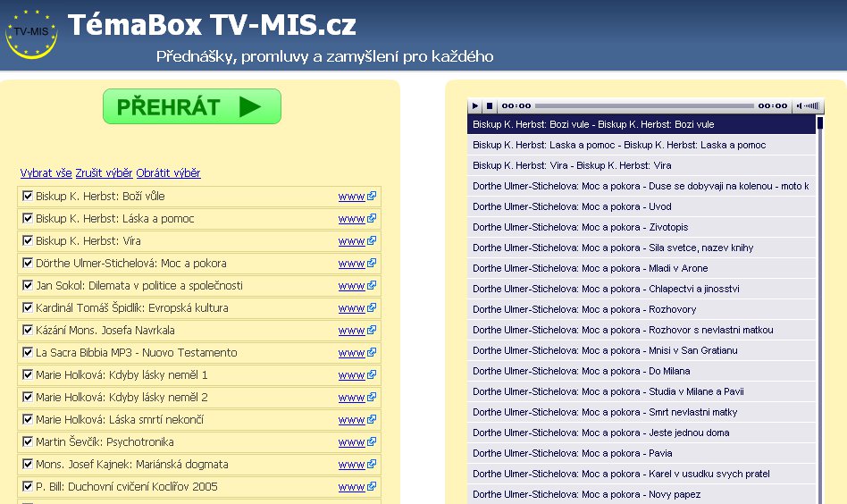Click the green PŘEHRÁT button
This screenshot has height=504, width=847.
tap(192, 106)
